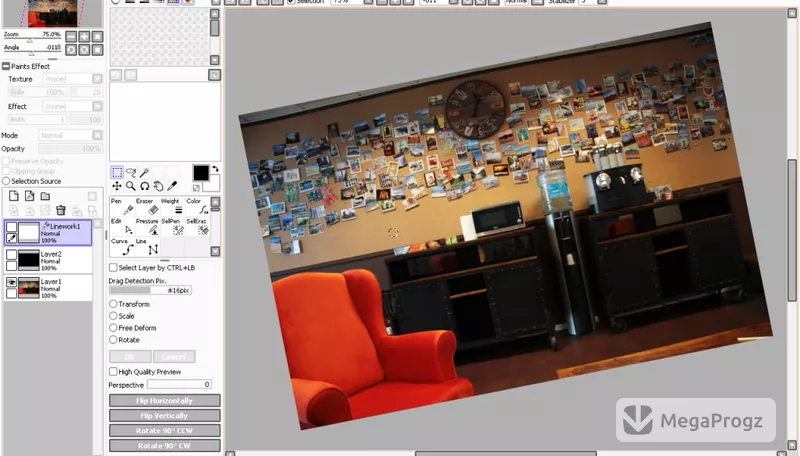The width and height of the screenshot is (800, 456).
Task: Choose the SelEras tool
Action: pos(197,227)
